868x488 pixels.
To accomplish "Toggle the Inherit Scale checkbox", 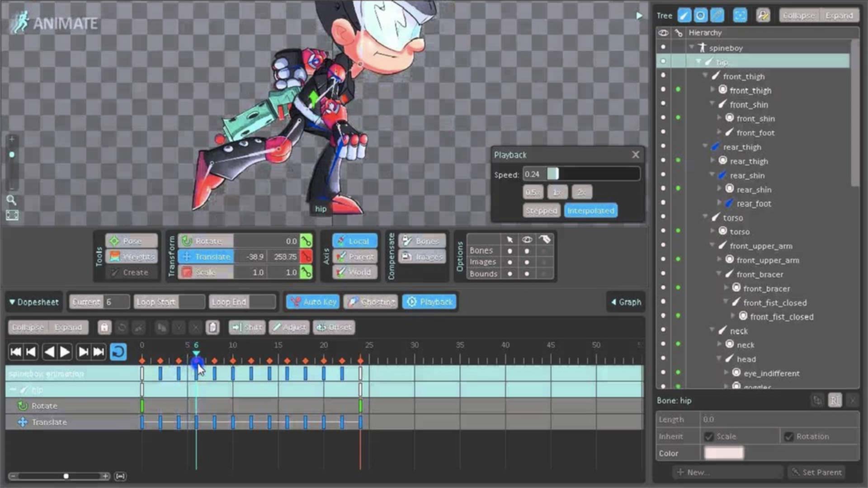I will (709, 436).
